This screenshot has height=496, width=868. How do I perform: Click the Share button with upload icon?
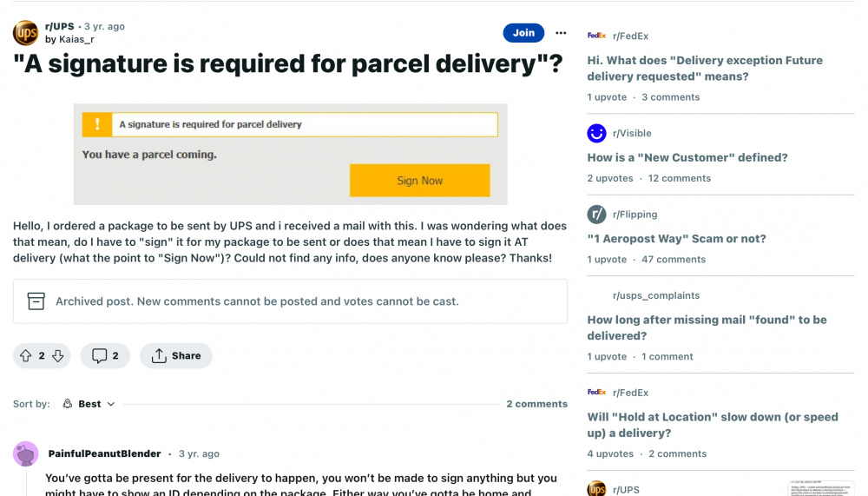coord(176,356)
